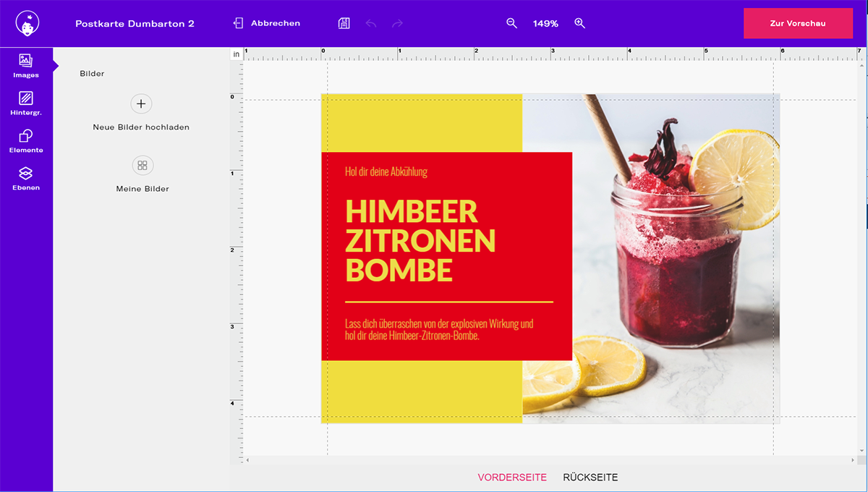The height and width of the screenshot is (492, 868).
Task: Open the Images panel
Action: pos(26,65)
